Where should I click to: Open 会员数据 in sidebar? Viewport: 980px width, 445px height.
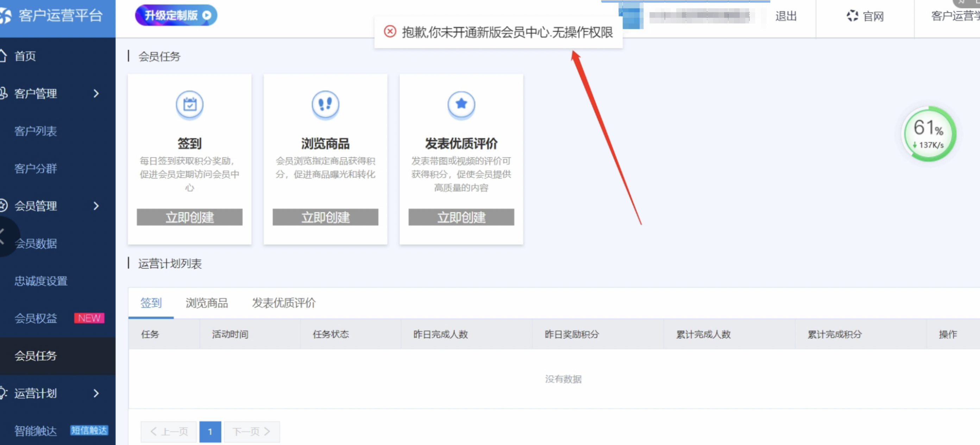click(36, 243)
